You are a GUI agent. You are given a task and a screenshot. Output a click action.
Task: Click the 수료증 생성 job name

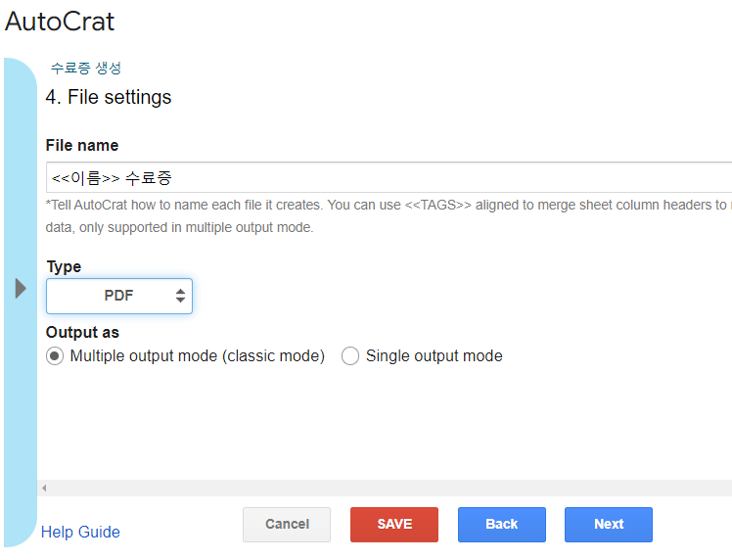click(x=86, y=69)
